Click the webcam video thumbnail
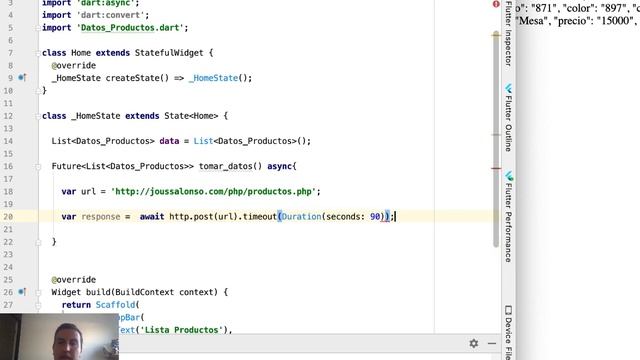The width and height of the screenshot is (640, 360). coord(60,337)
